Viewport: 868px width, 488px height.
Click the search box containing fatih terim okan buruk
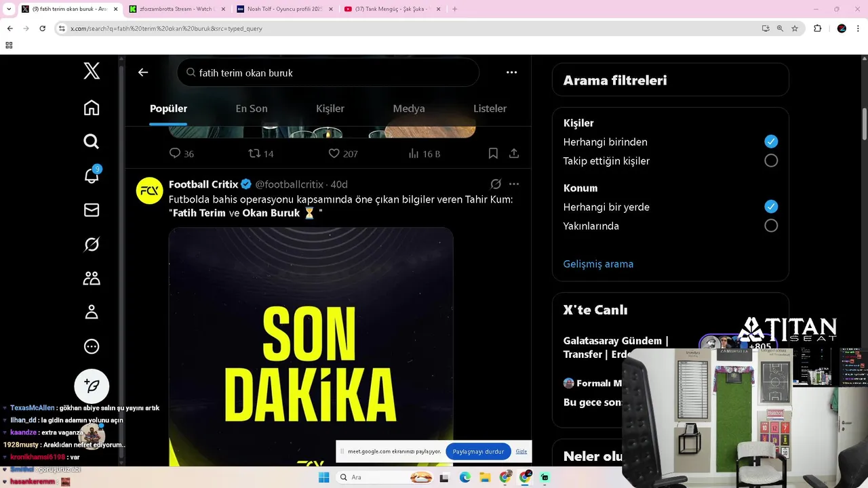pos(328,73)
